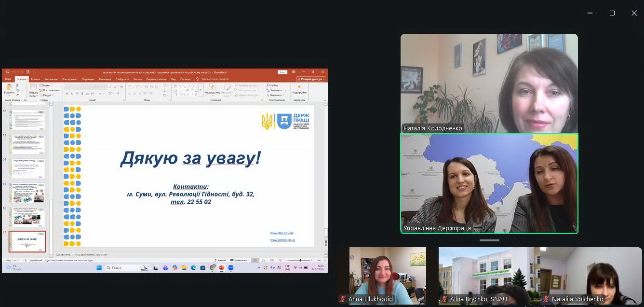644x307 pixels.
Task: Expand the Layout (Макет) dropdown
Action: [47, 85]
